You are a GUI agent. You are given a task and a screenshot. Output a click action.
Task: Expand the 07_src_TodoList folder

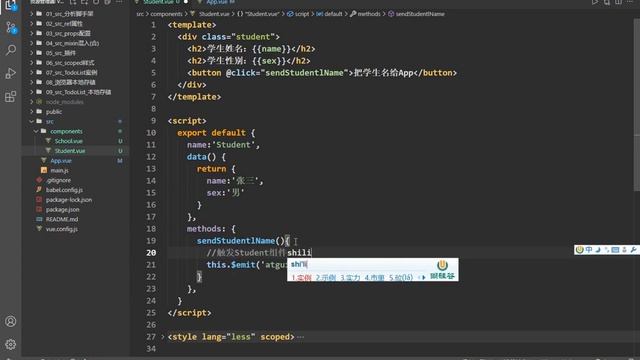31,72
